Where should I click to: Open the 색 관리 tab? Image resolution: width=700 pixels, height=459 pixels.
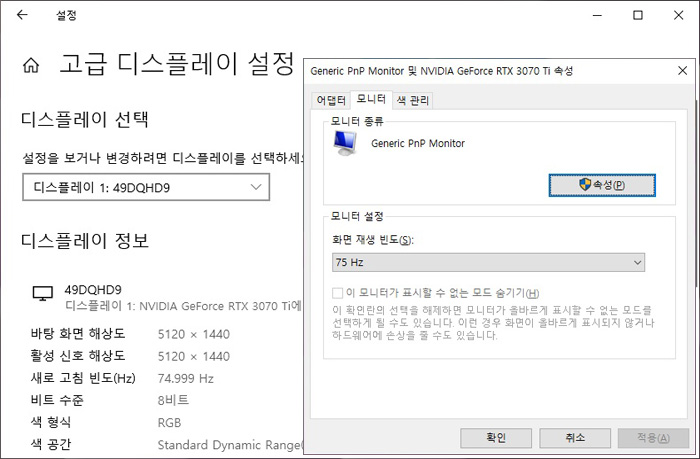coord(413,100)
